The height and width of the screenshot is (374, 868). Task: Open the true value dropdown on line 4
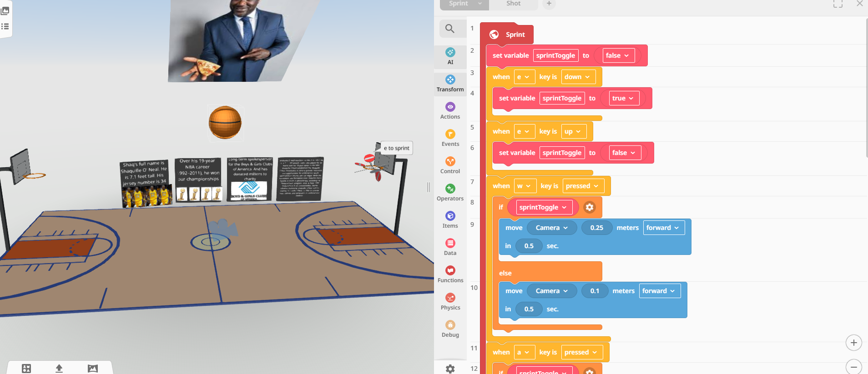[x=624, y=98]
